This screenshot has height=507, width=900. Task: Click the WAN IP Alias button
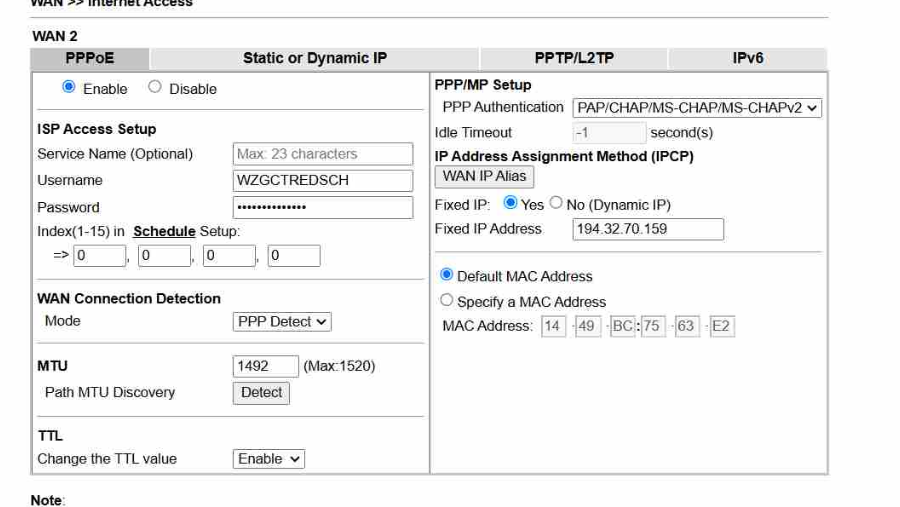pyautogui.click(x=484, y=176)
